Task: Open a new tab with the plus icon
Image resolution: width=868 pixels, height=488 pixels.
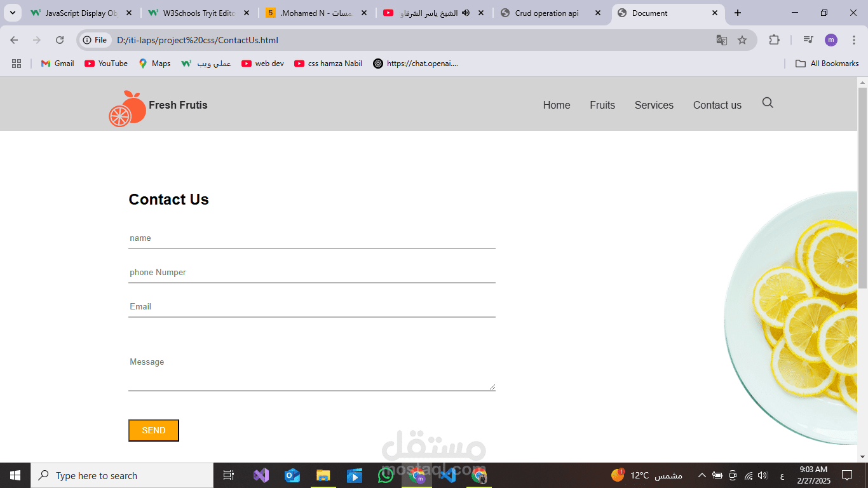Action: coord(738,13)
